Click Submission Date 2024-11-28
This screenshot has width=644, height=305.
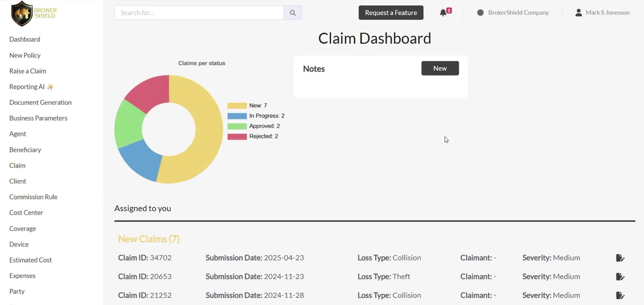[x=255, y=295]
